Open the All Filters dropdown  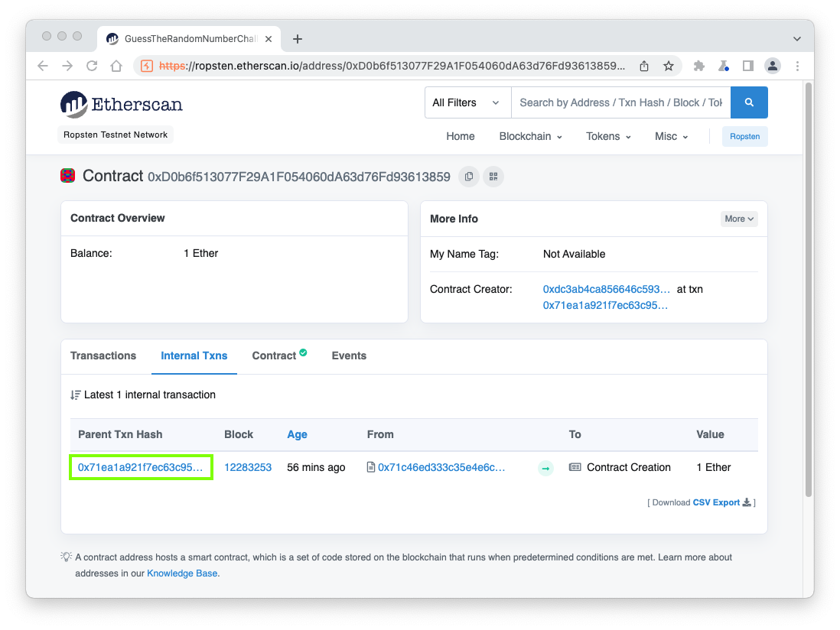[466, 102]
